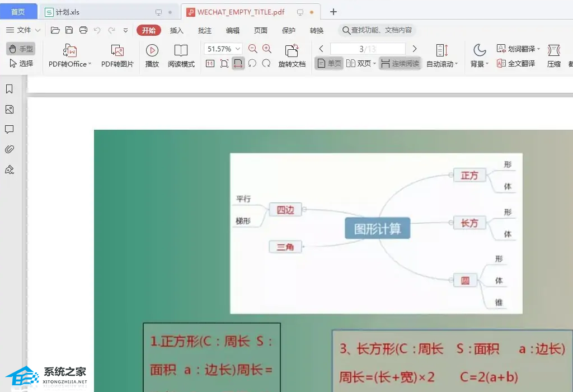Click the open folder icon

tap(55, 30)
